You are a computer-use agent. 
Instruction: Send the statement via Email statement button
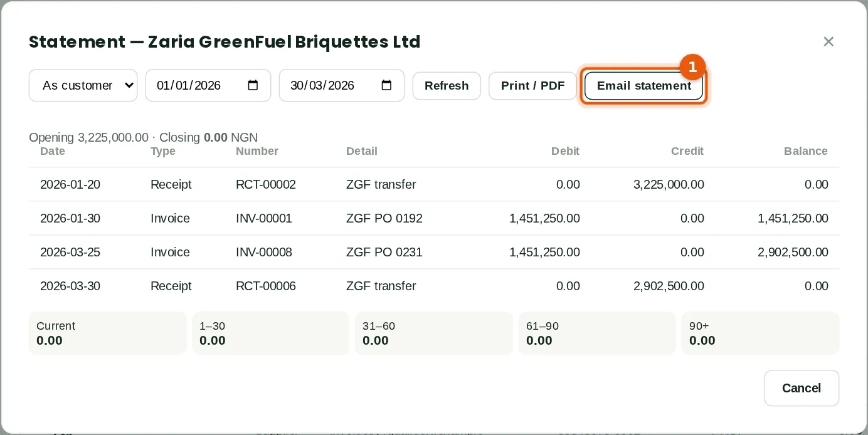643,86
